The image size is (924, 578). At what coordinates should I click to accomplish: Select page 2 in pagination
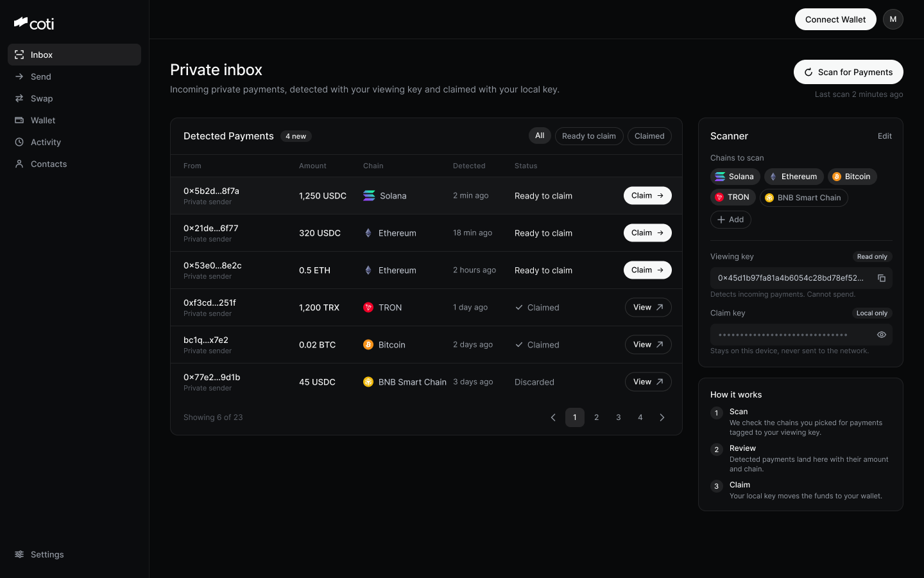tap(597, 417)
